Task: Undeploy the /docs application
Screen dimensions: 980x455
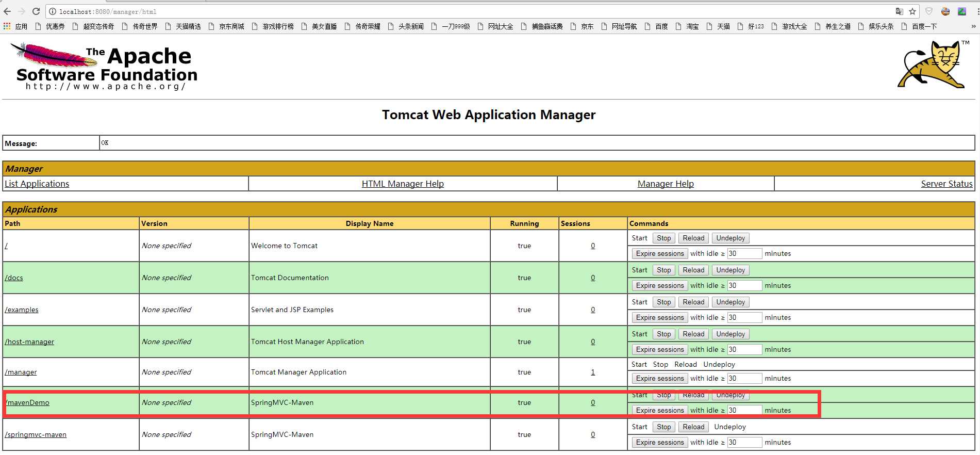Action: [x=730, y=270]
